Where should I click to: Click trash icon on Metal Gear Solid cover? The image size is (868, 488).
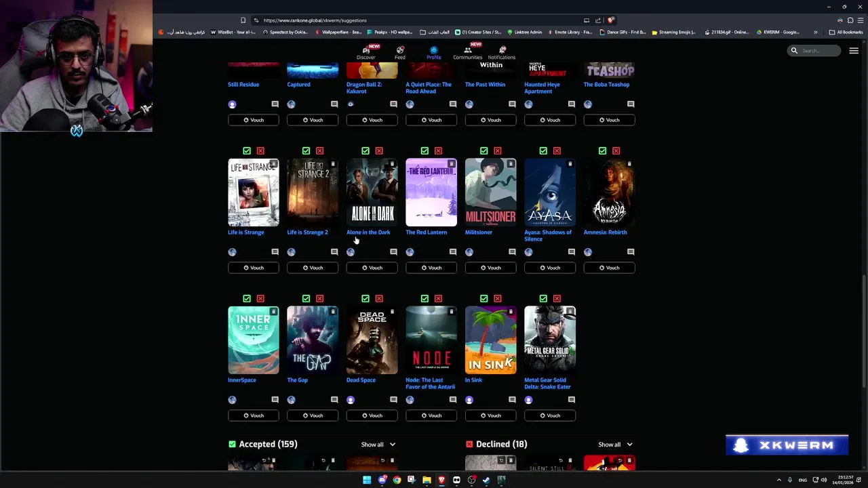(x=570, y=312)
